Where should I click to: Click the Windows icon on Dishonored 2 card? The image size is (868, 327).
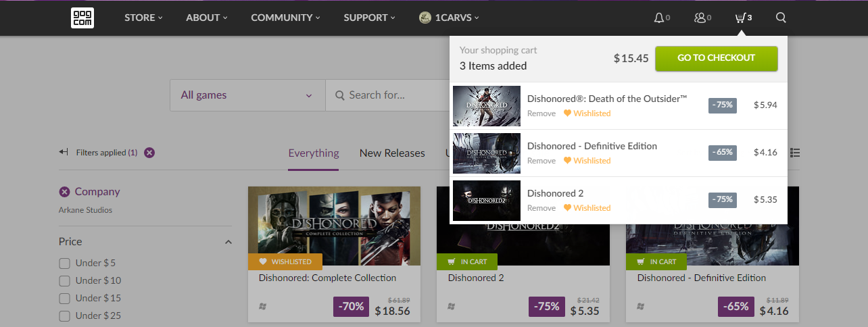click(452, 306)
